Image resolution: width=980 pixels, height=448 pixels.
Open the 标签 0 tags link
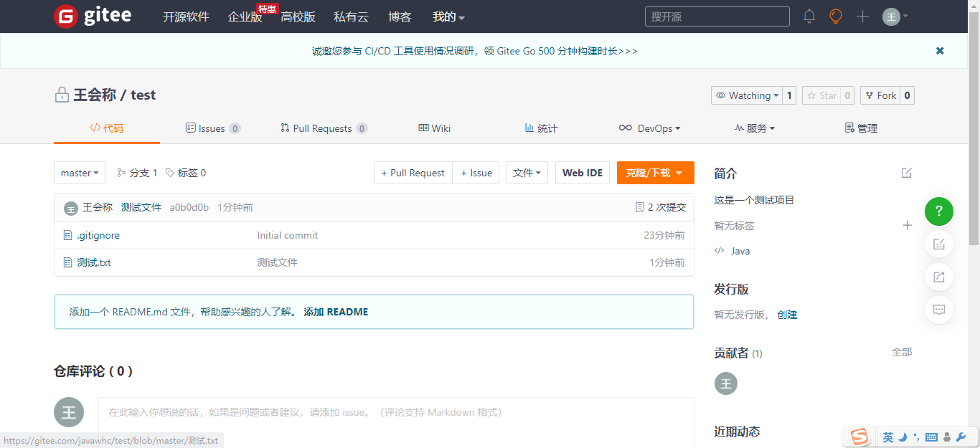click(186, 173)
